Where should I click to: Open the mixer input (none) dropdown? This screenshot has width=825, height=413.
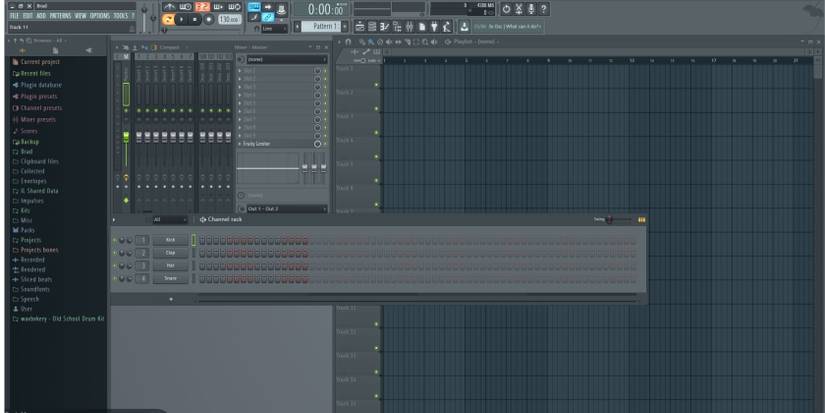287,59
